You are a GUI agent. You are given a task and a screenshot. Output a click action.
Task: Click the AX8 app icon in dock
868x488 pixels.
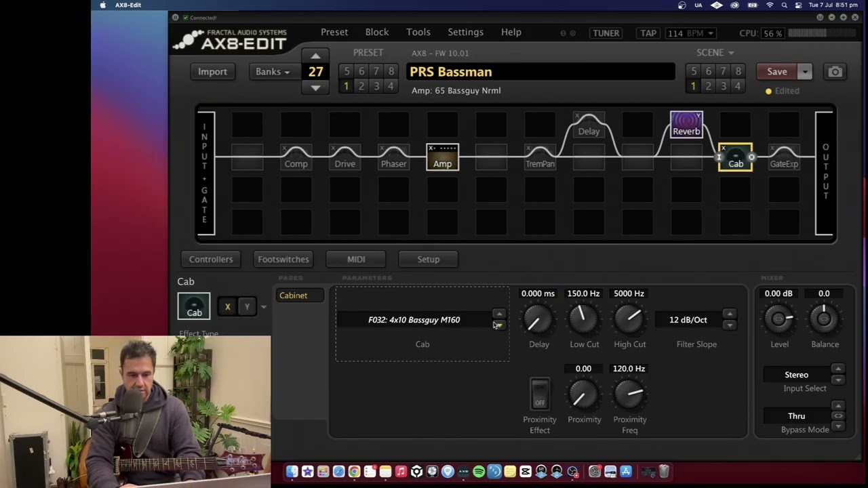coord(463,472)
